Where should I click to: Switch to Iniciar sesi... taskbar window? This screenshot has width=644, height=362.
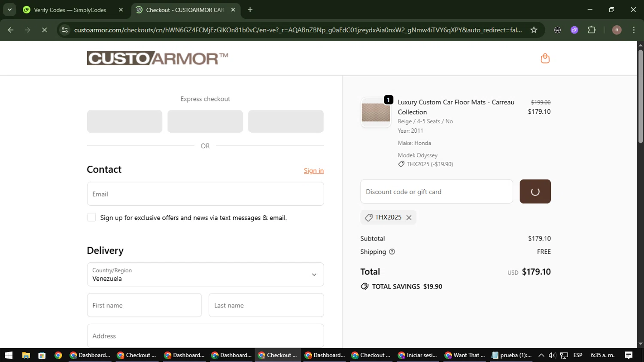pos(418,355)
